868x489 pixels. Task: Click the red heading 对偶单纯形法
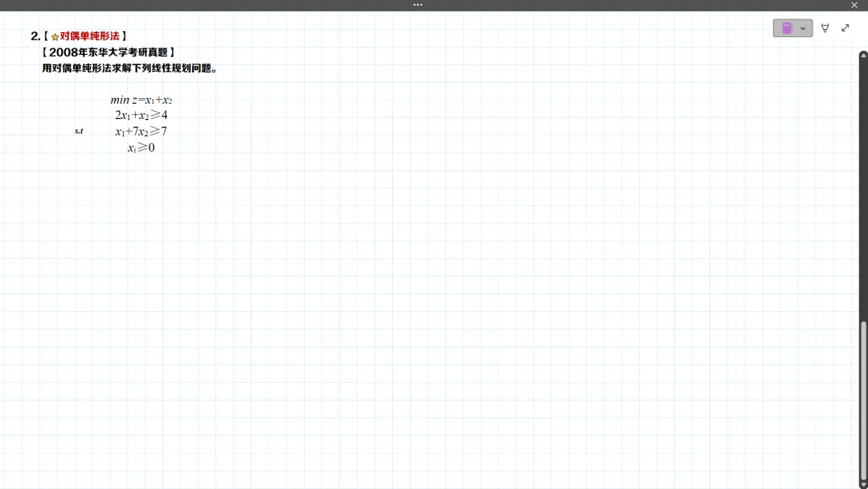coord(90,36)
